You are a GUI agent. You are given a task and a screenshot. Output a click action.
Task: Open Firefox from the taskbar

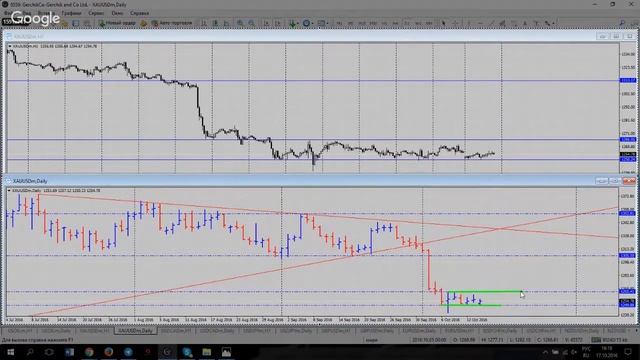pyautogui.click(x=109, y=351)
